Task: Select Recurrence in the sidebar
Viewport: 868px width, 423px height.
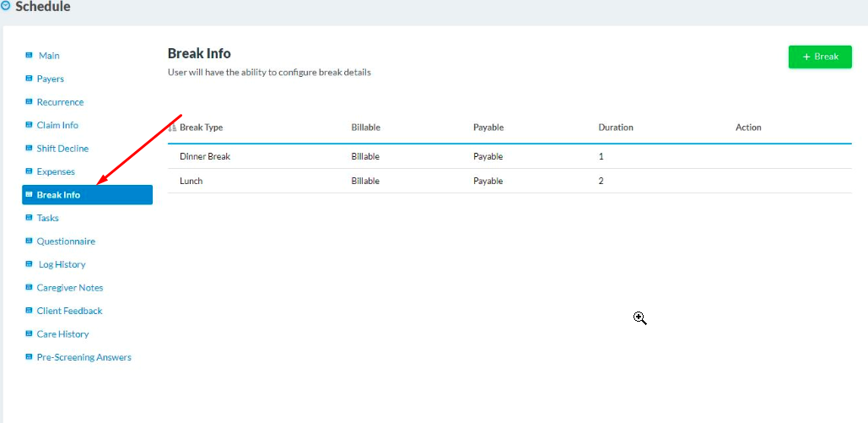Action: [x=60, y=102]
